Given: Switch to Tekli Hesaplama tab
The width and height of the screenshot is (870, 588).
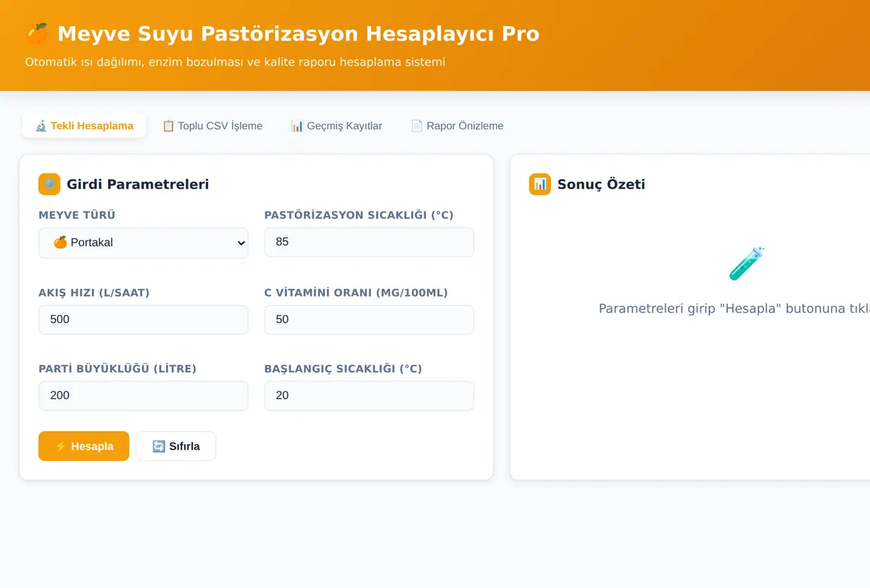Looking at the screenshot, I should click(84, 126).
